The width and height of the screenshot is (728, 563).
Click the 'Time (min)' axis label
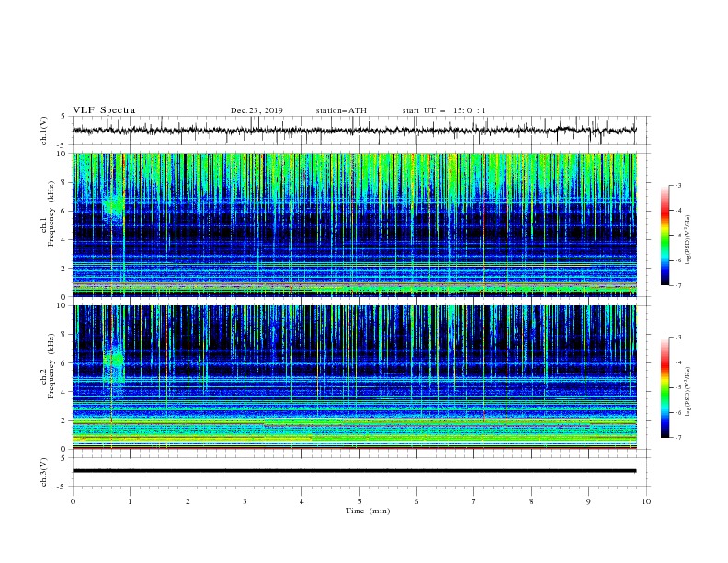tap(368, 511)
